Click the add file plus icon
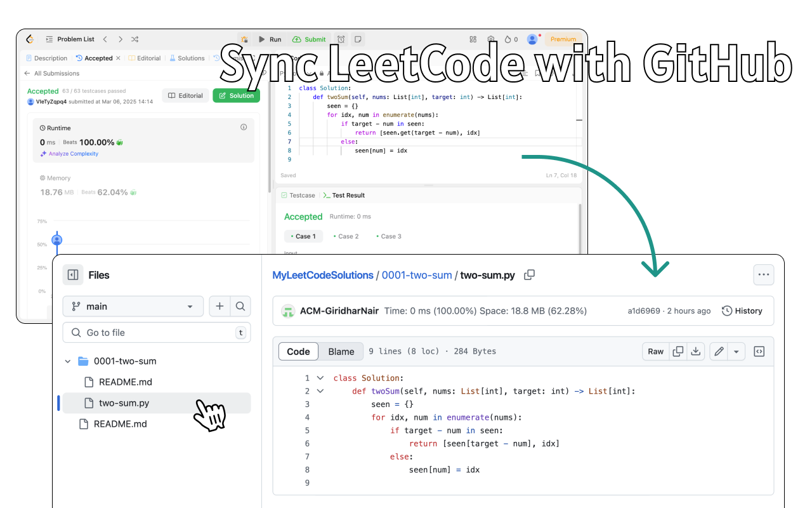The width and height of the screenshot is (812, 508). tap(219, 306)
